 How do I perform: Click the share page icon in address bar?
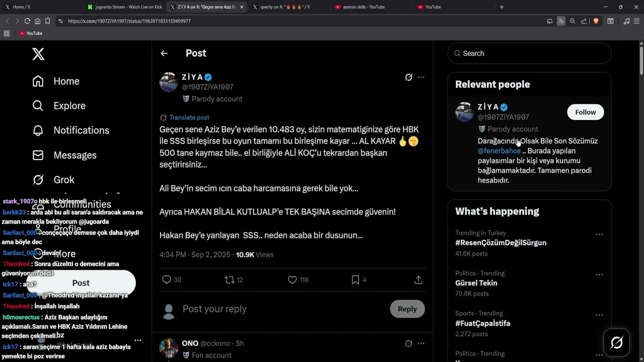click(584, 21)
